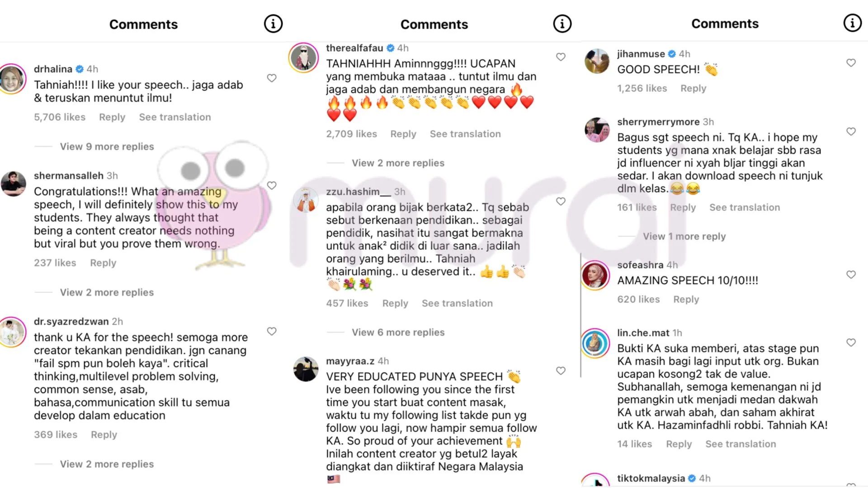The width and height of the screenshot is (868, 488).
Task: Open info icon in right Comments header
Action: [x=853, y=23]
